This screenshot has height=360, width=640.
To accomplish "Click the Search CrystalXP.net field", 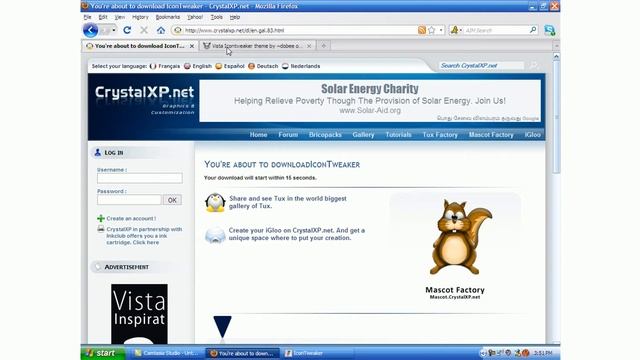I will click(x=481, y=66).
